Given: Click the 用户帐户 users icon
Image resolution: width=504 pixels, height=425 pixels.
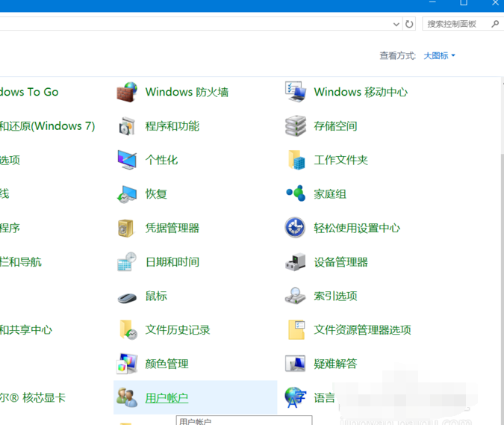Looking at the screenshot, I should pyautogui.click(x=127, y=397).
